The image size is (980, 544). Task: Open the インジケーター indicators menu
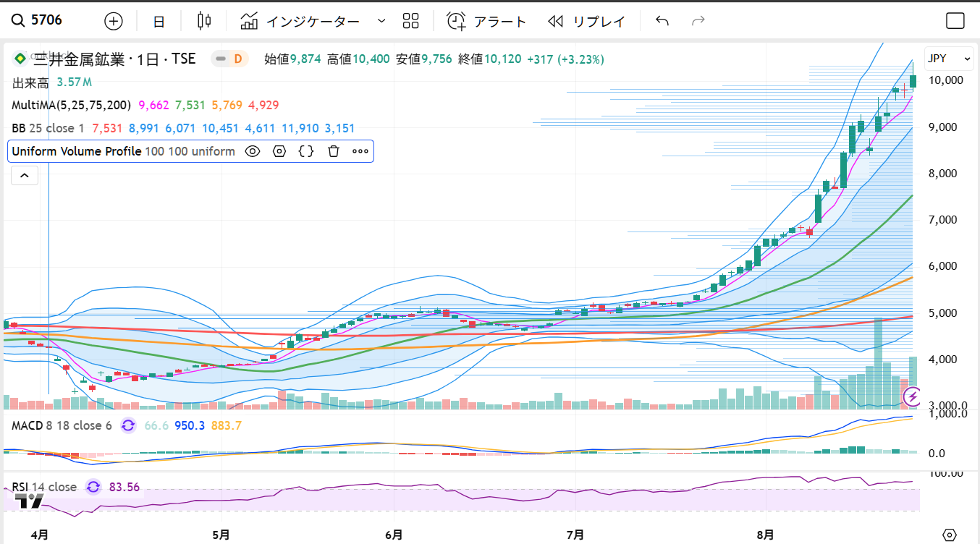300,21
